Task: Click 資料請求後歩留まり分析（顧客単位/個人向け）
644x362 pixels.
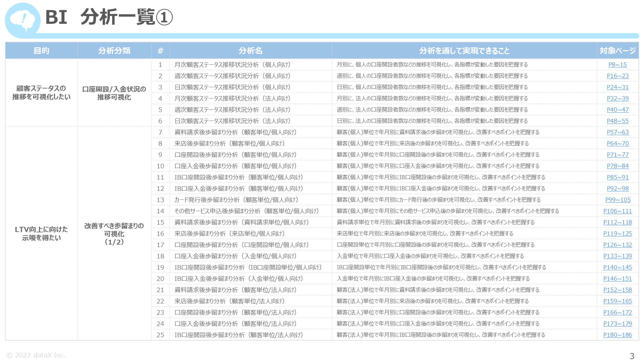Action: click(235, 132)
